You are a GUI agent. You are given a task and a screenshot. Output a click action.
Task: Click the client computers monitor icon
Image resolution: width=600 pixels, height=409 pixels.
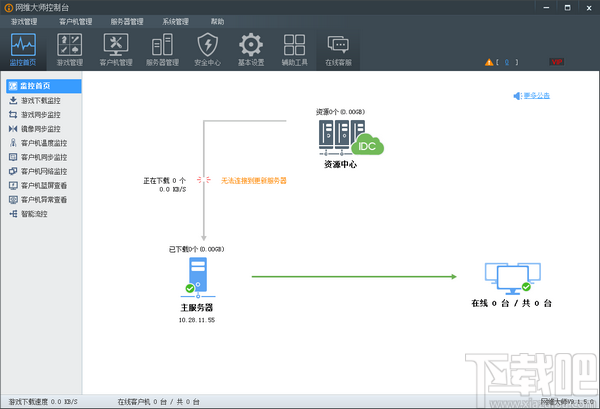513,278
